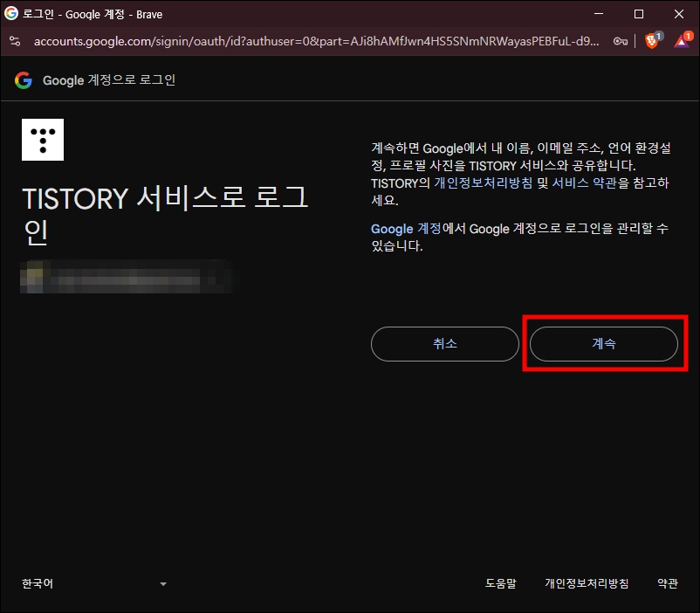This screenshot has height=613, width=700.
Task: Click the Google G logo in header
Action: tap(24, 80)
